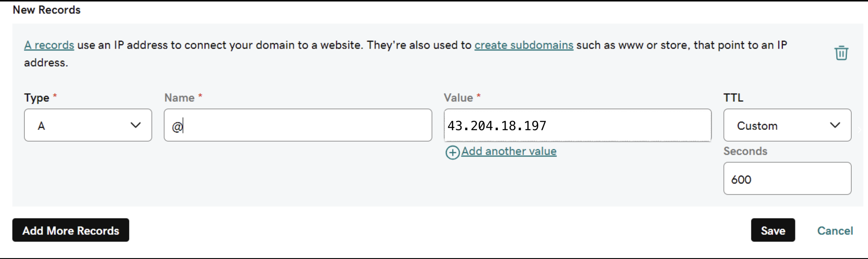
Task: Expand the Type dropdown chevron
Action: click(136, 125)
